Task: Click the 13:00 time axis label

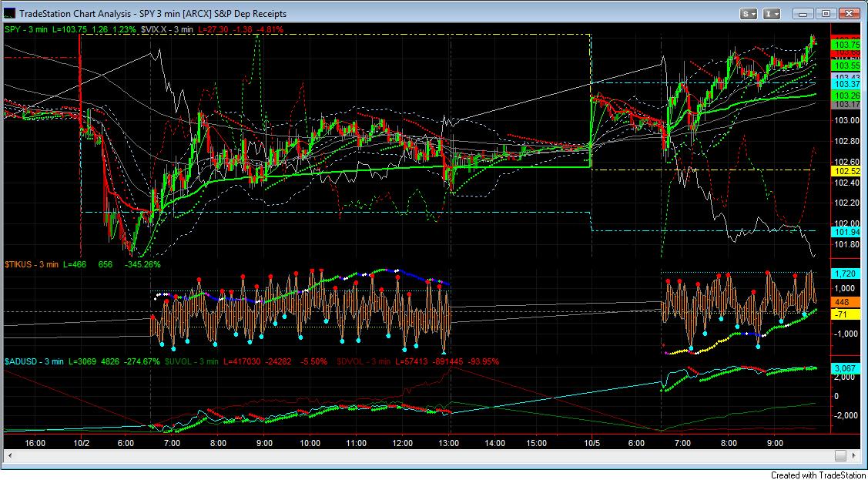Action: click(x=449, y=443)
